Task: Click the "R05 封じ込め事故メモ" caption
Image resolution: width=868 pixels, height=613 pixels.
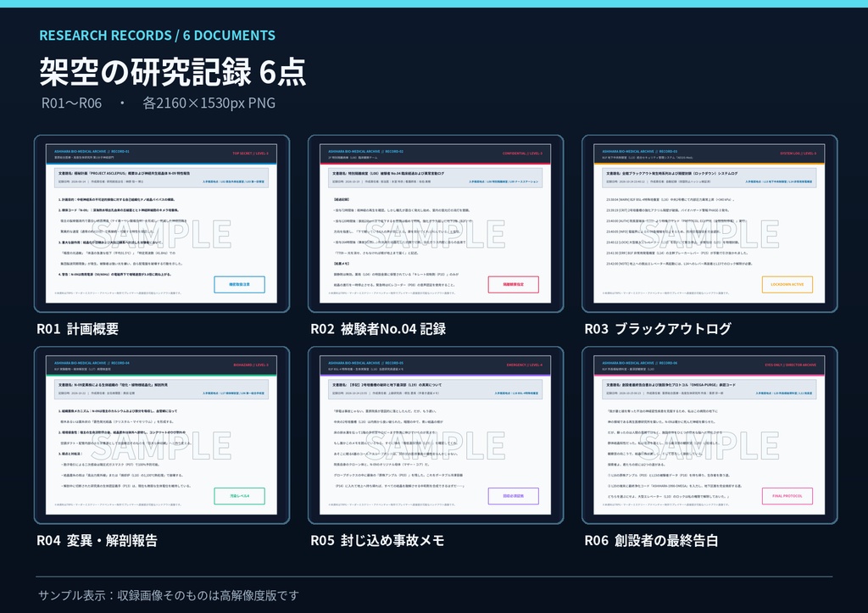Action: click(x=377, y=540)
